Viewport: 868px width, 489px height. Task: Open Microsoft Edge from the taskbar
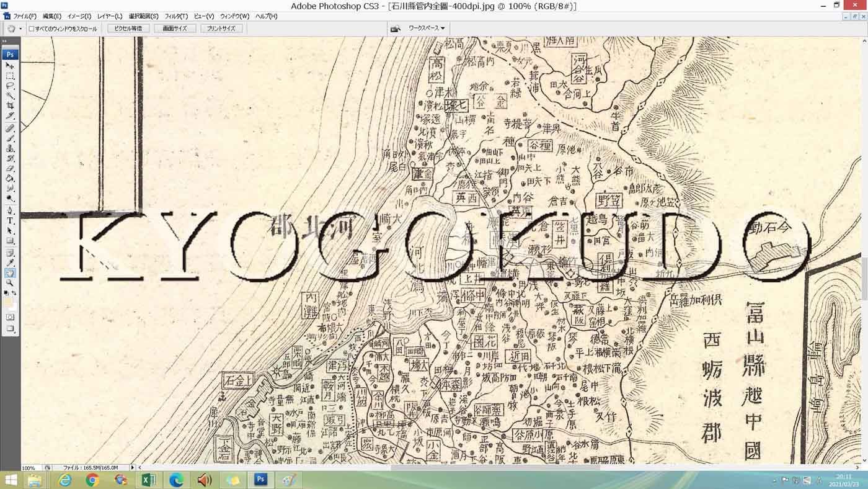pos(177,480)
